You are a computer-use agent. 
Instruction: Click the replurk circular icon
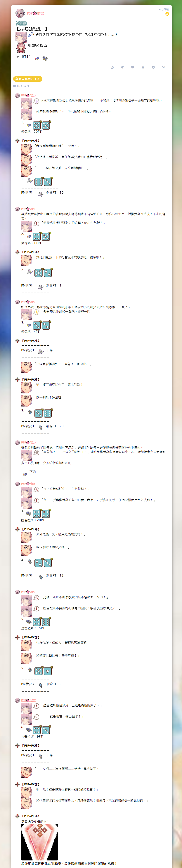tap(153, 67)
